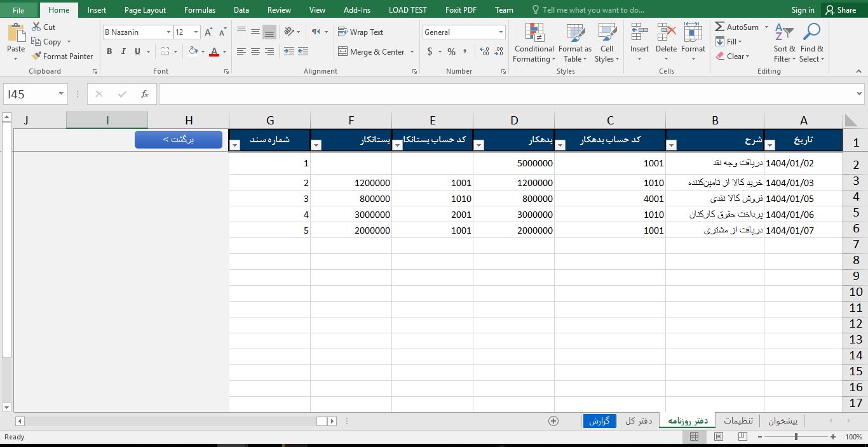868x447 pixels.
Task: Click the Sign in link
Action: [803, 10]
